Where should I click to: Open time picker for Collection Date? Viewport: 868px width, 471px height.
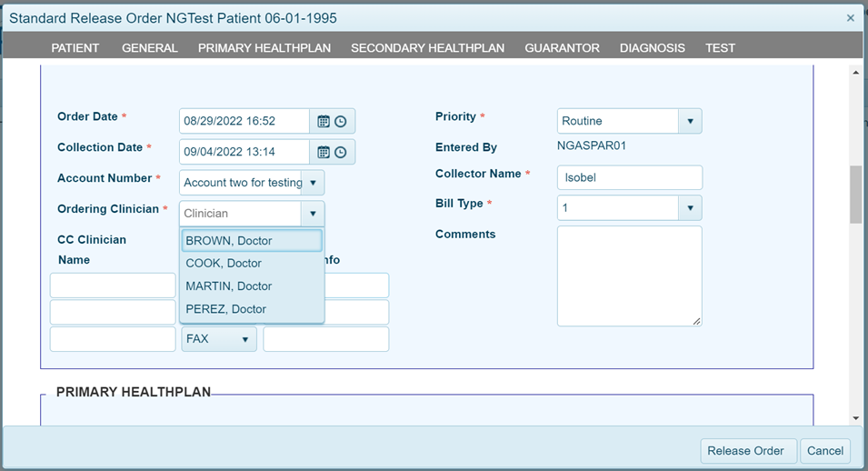(x=341, y=152)
